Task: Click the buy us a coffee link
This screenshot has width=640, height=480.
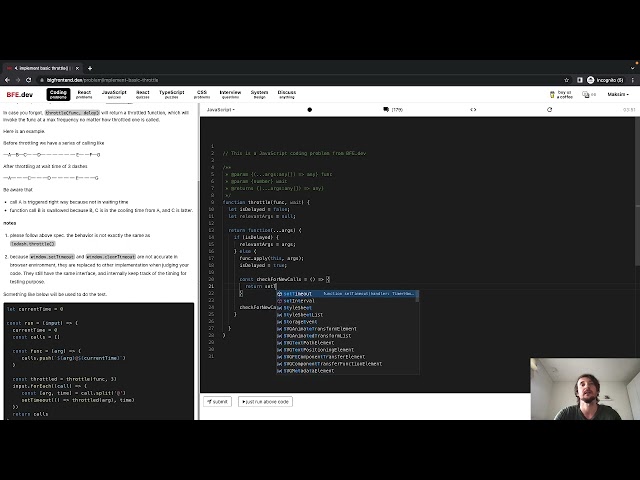Action: pyautogui.click(x=561, y=94)
